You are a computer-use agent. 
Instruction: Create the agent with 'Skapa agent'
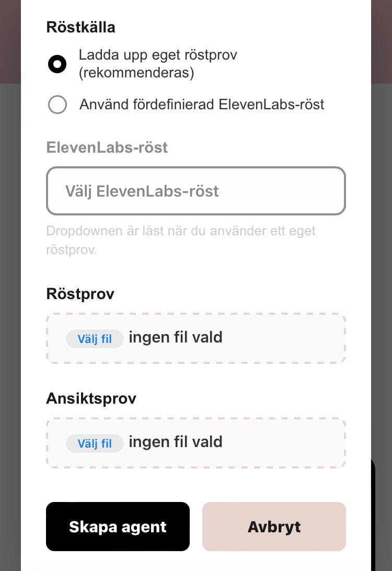(118, 527)
